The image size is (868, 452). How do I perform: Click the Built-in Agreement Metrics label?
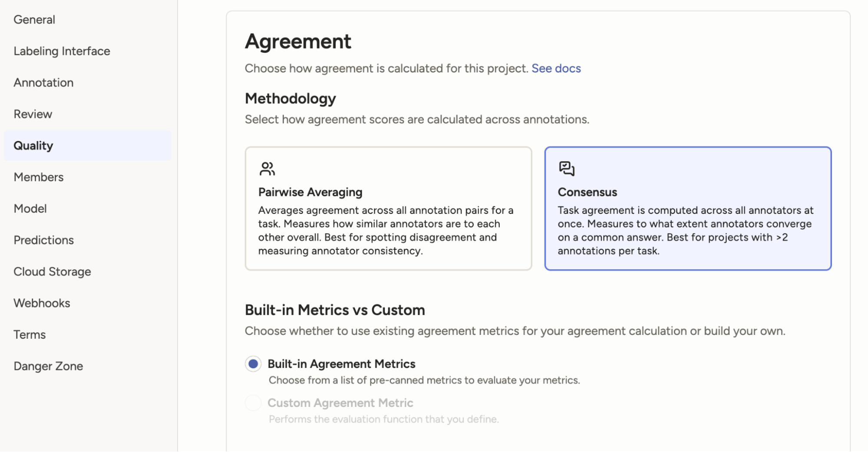click(341, 364)
